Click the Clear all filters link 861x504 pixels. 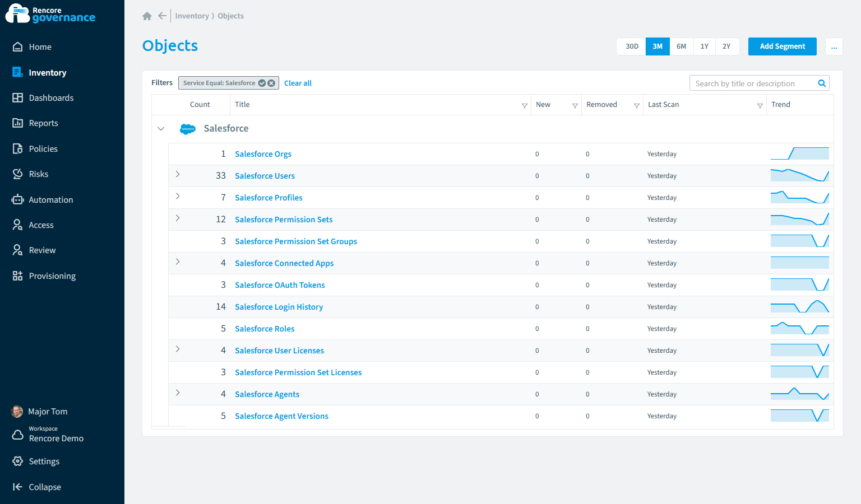pos(298,83)
